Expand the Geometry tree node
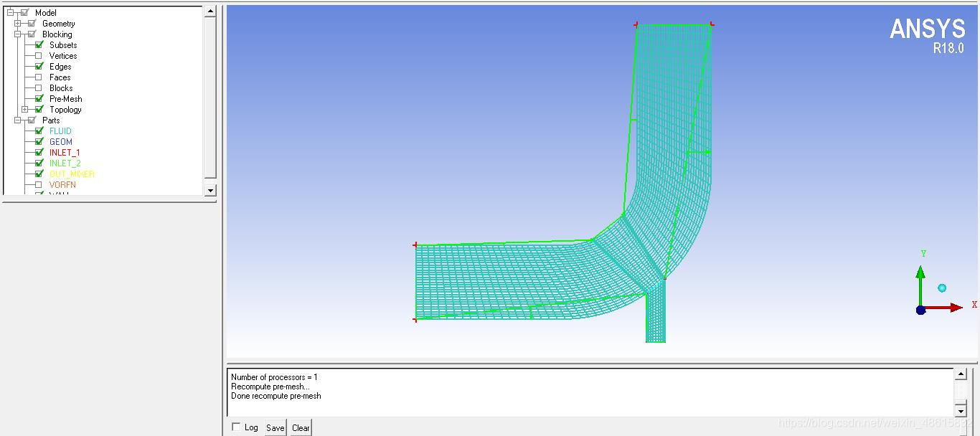The width and height of the screenshot is (980, 436). click(x=18, y=24)
